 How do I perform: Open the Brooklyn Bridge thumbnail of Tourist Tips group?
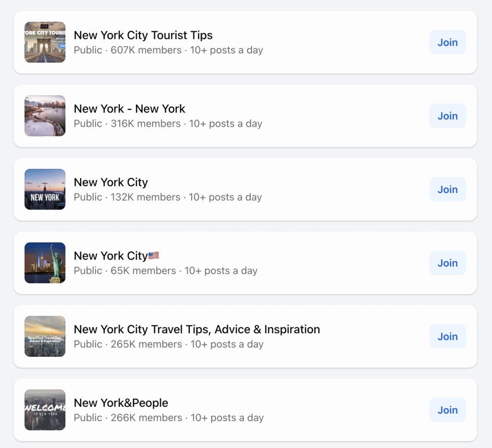click(45, 42)
